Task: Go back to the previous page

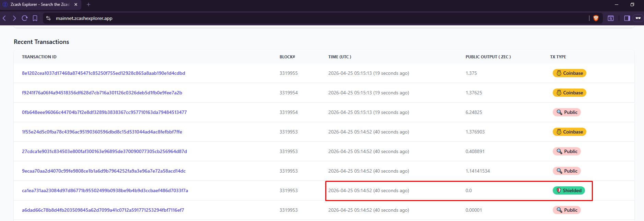Action: point(4,18)
